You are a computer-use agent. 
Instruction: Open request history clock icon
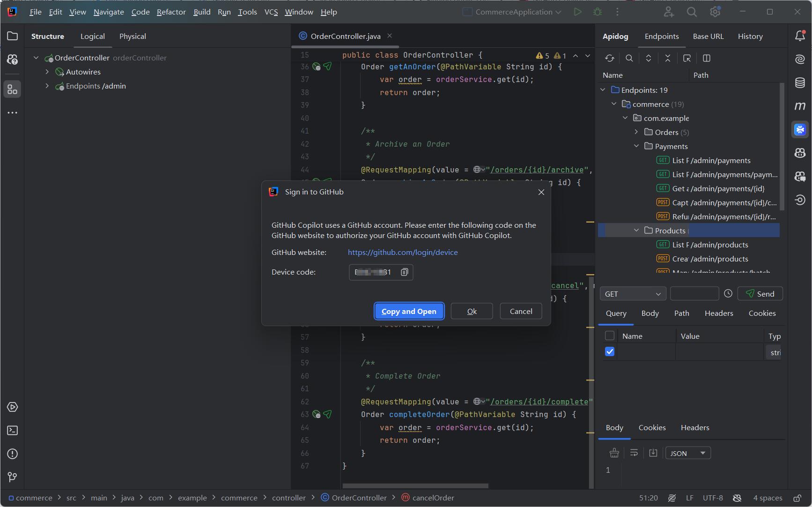[x=728, y=293]
